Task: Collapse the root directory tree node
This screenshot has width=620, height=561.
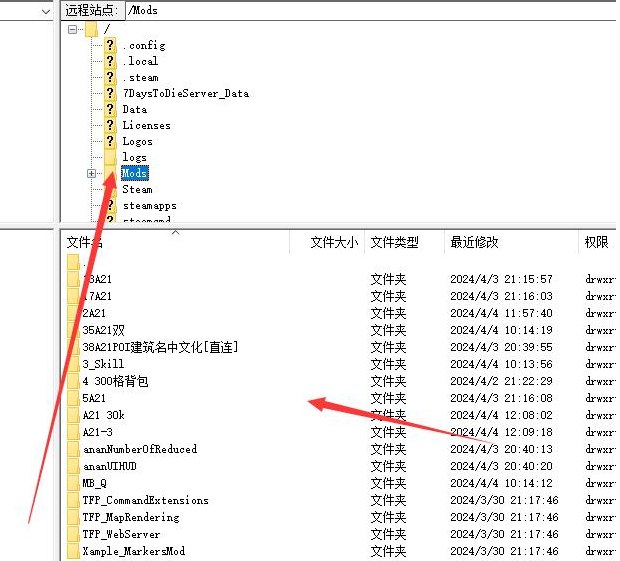Action: coord(73,29)
